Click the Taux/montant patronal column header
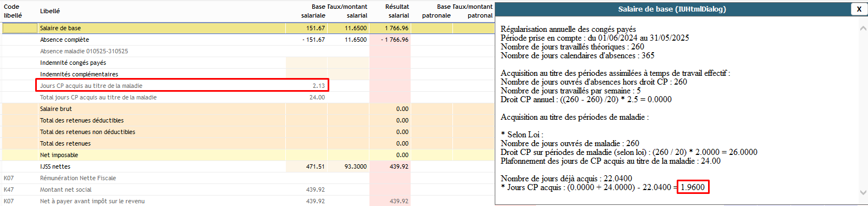Image resolution: width=868 pixels, height=206 pixels. click(473, 11)
